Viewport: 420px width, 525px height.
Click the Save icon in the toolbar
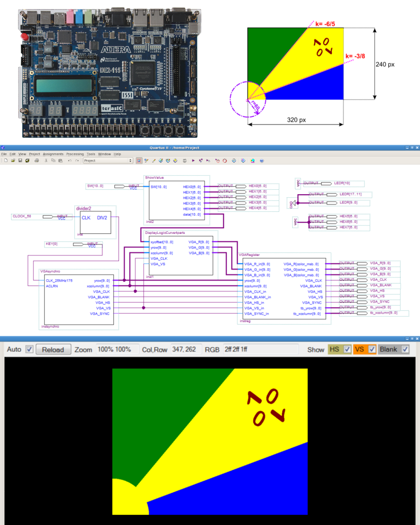[19, 160]
